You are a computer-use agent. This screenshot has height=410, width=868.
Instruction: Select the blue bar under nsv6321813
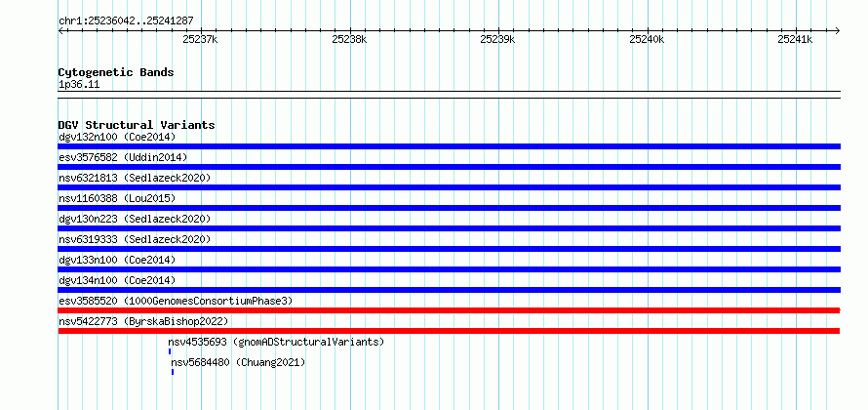point(449,187)
